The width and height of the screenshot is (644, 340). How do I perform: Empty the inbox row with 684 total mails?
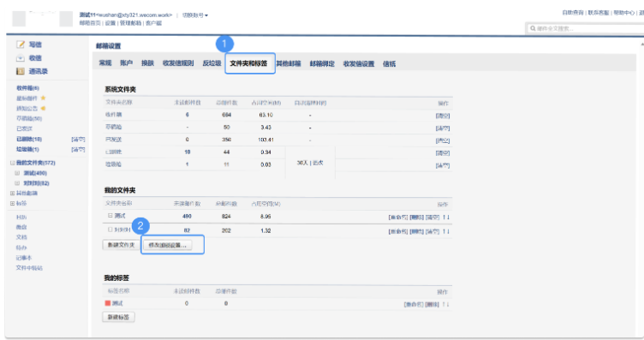click(443, 116)
